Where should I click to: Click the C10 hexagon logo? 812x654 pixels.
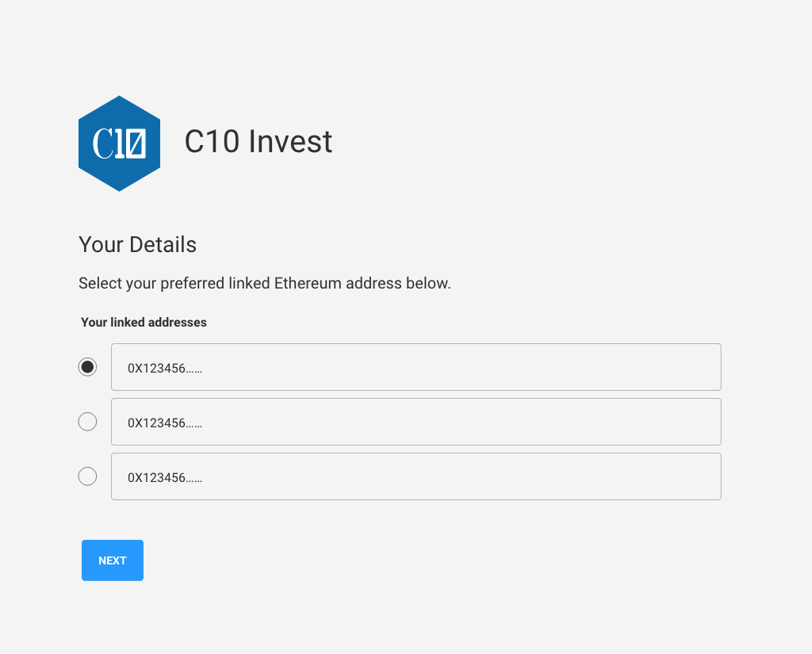(x=119, y=143)
